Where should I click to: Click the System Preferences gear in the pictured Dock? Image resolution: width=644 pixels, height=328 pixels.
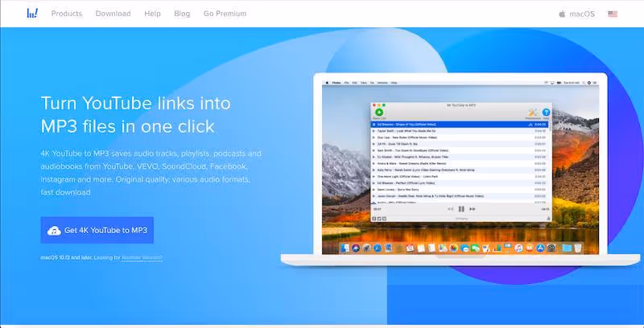coord(551,248)
